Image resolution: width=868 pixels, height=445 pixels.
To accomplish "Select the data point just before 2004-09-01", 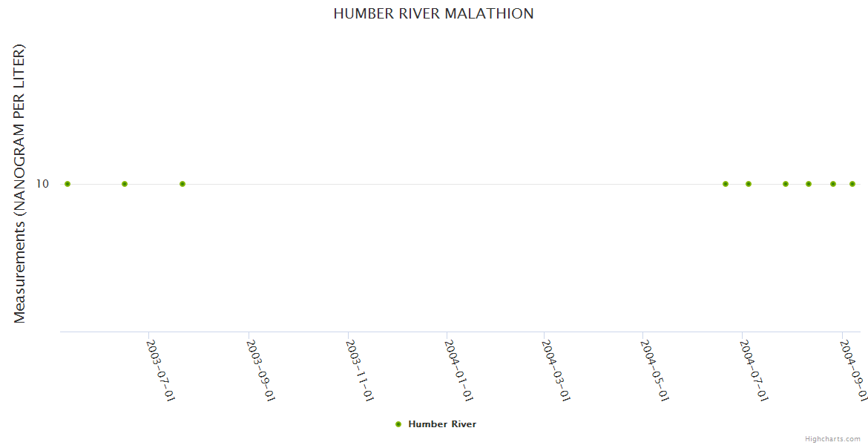I will click(x=833, y=184).
